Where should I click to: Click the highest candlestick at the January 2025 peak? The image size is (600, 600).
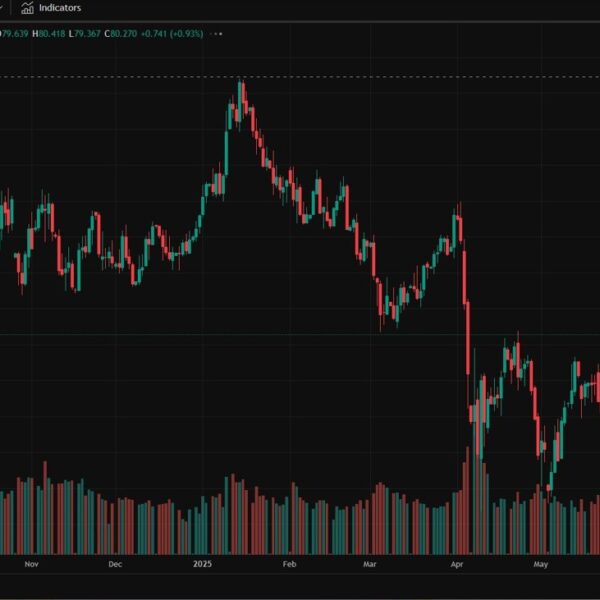241,98
